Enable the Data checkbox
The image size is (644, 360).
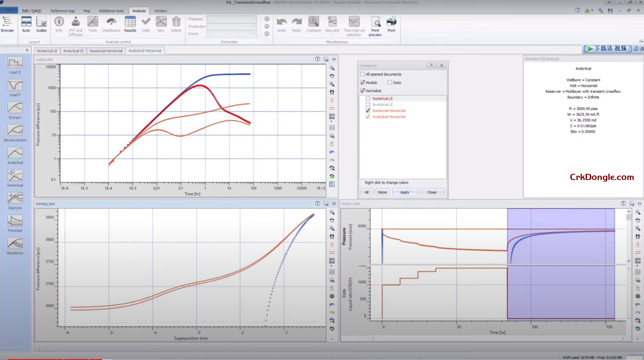(x=390, y=82)
